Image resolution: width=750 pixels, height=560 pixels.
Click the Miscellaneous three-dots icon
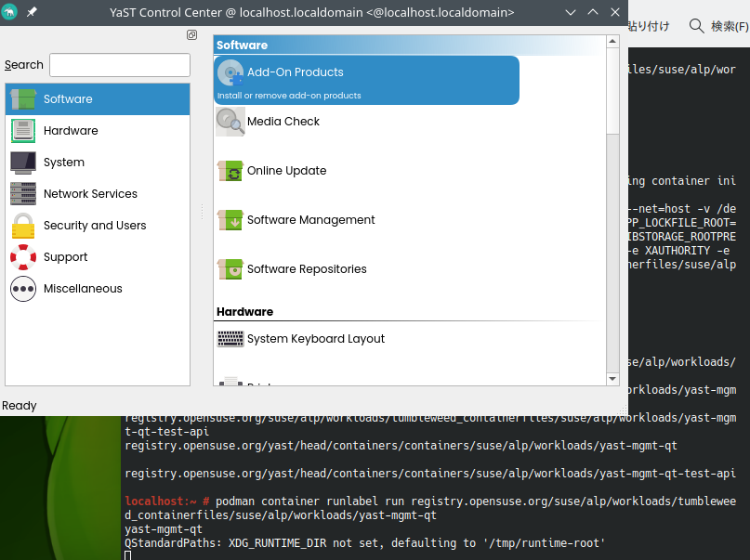23,289
